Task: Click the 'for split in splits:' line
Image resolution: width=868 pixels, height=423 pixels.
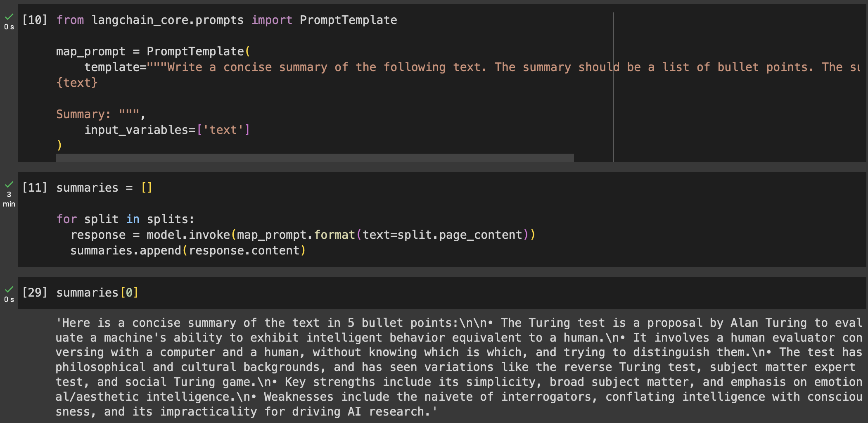Action: coord(125,219)
